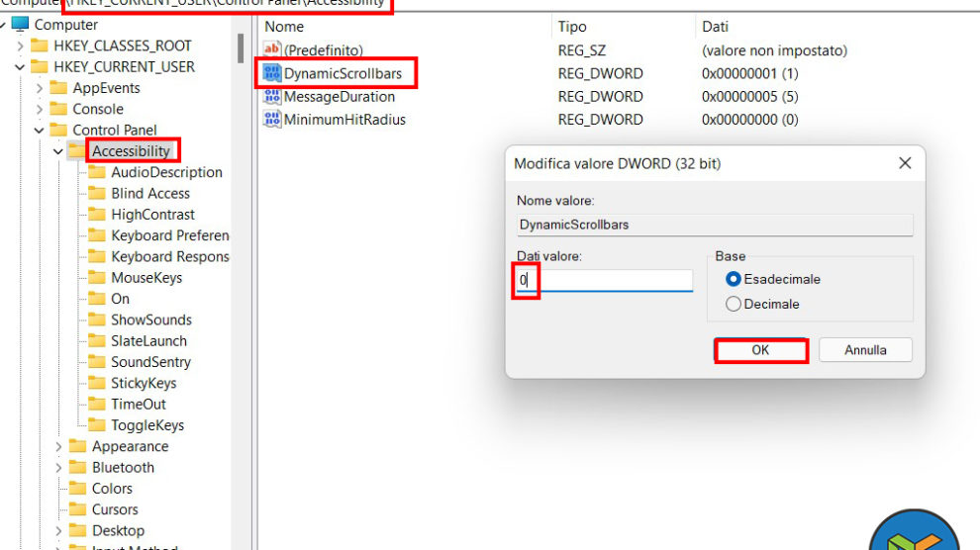Click the ShowSounds folder icon
Viewport: 980px width, 550px height.
[x=97, y=320]
